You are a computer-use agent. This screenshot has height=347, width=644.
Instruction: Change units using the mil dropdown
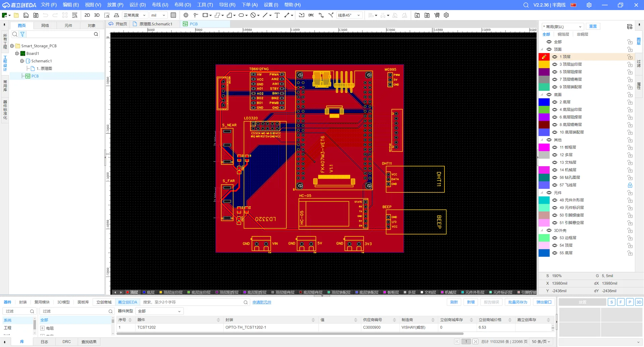[x=158, y=15]
